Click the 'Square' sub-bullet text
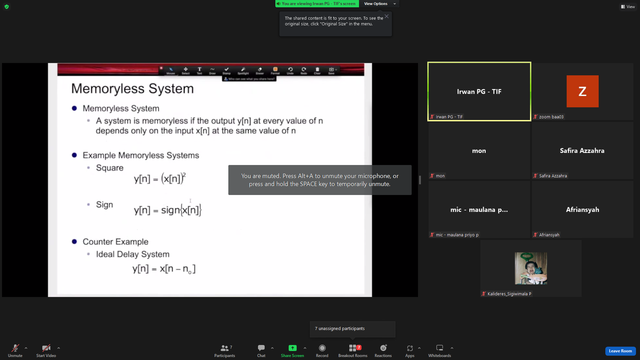The image size is (640, 360). click(x=109, y=168)
